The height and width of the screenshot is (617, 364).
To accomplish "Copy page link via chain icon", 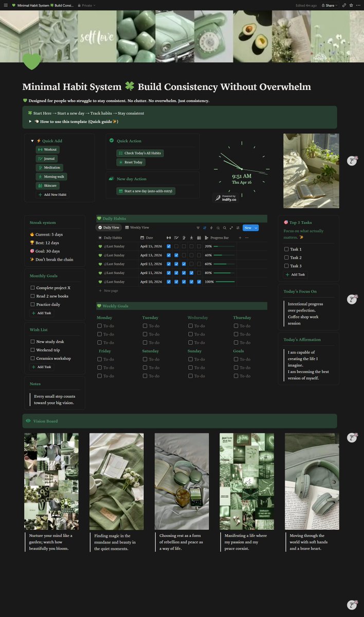I will tap(344, 5).
